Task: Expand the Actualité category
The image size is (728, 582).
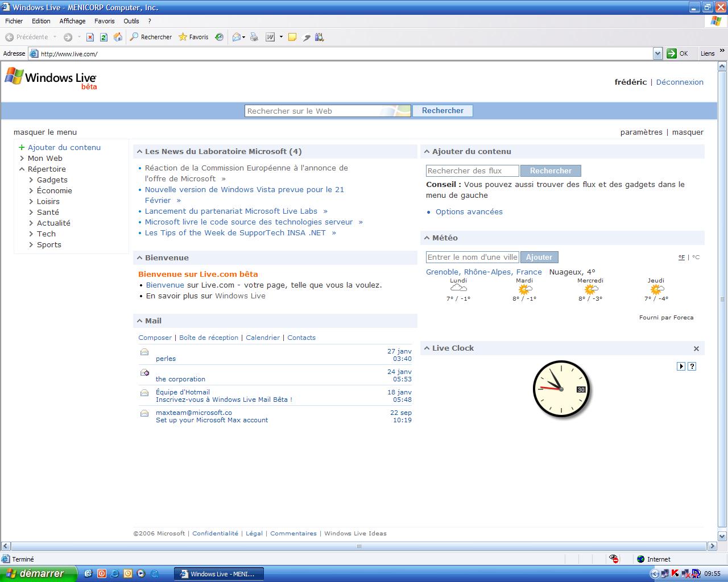Action: point(31,223)
